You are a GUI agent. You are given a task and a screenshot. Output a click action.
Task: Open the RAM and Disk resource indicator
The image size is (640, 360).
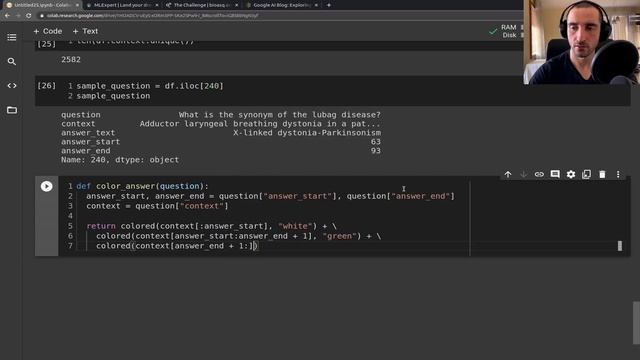pos(505,31)
